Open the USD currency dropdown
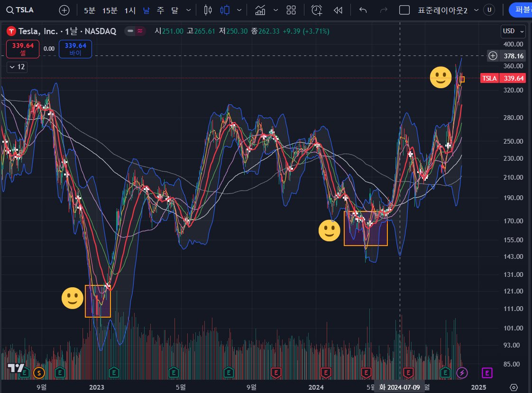The height and width of the screenshot is (393, 532). (513, 31)
